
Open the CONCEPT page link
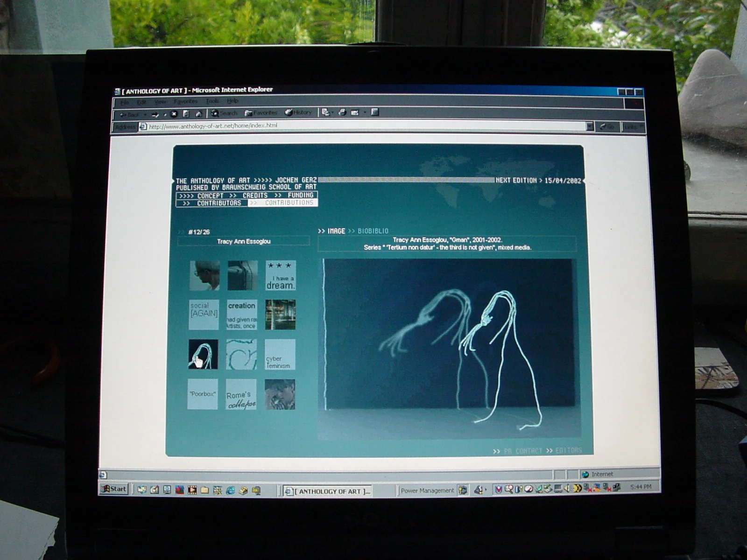[210, 196]
